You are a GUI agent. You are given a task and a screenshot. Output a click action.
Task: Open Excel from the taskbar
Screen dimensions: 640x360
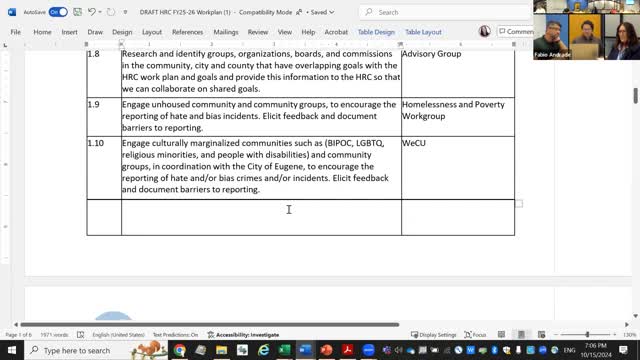coord(284,350)
